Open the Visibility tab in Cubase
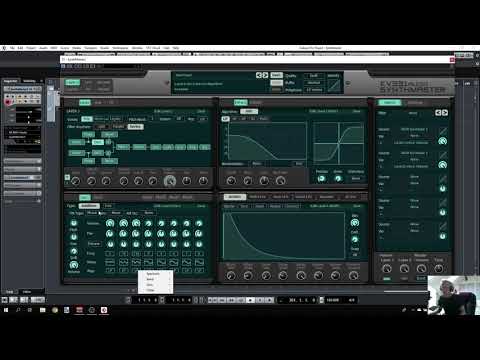Viewport: 480px width, 360px height. click(x=29, y=81)
